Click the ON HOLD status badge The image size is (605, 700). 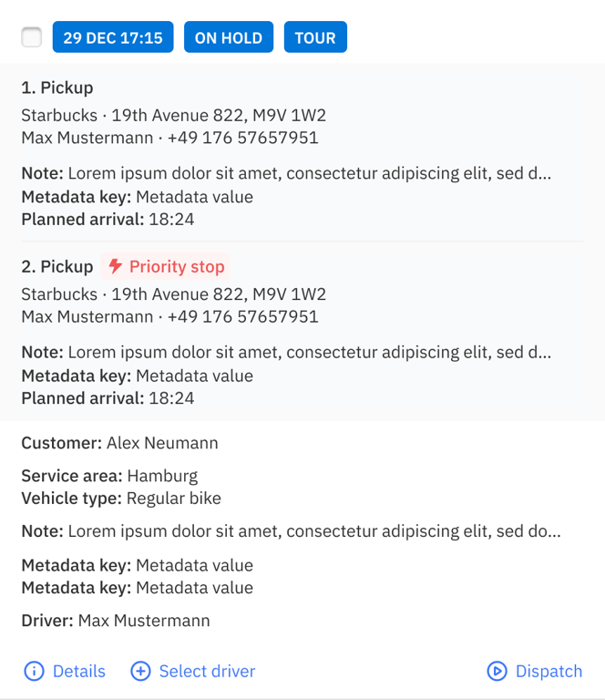229,37
